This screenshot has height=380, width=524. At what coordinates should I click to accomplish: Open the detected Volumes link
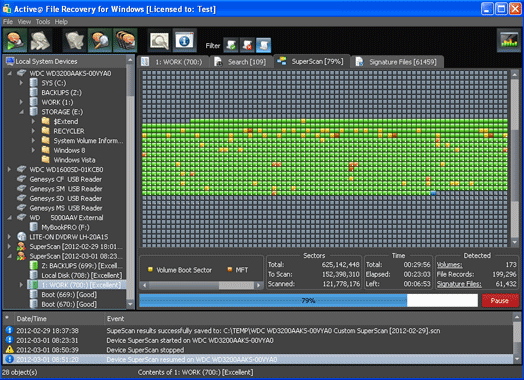(x=449, y=265)
